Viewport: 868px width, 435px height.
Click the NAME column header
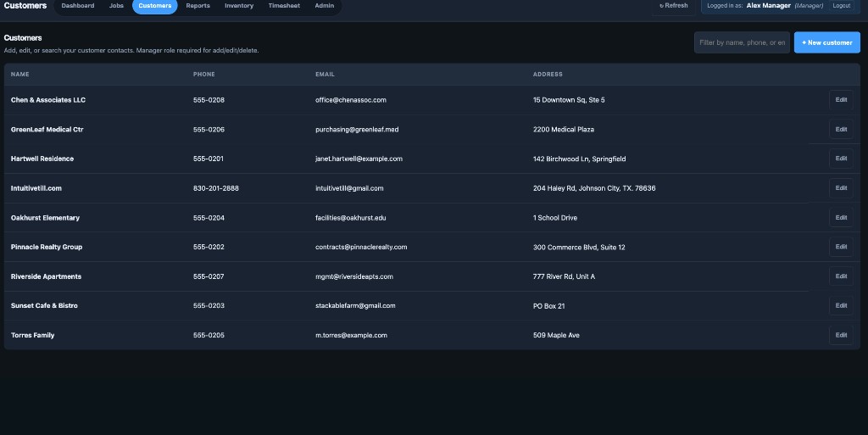[x=20, y=74]
